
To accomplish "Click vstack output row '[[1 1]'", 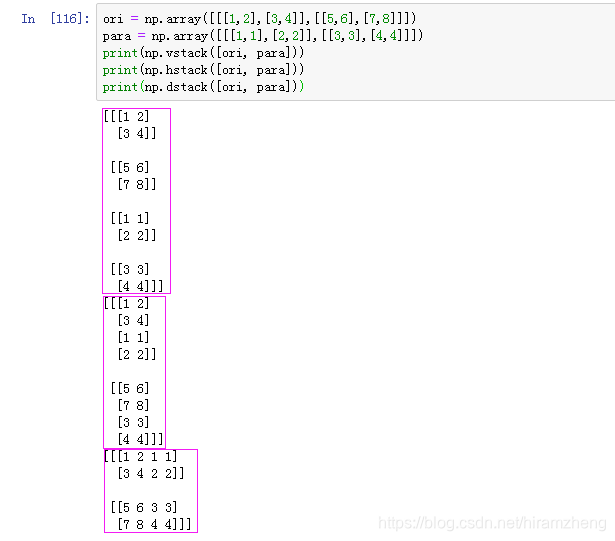I will point(130,218).
